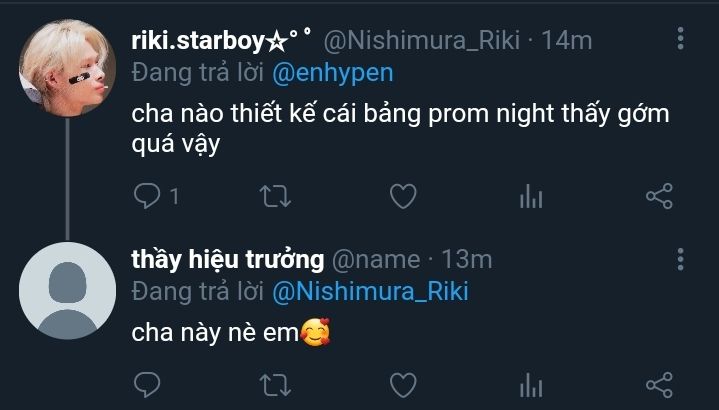Open the @Nishimura_Riki mention link
Viewport: 719px width, 410px height.
[x=370, y=292]
